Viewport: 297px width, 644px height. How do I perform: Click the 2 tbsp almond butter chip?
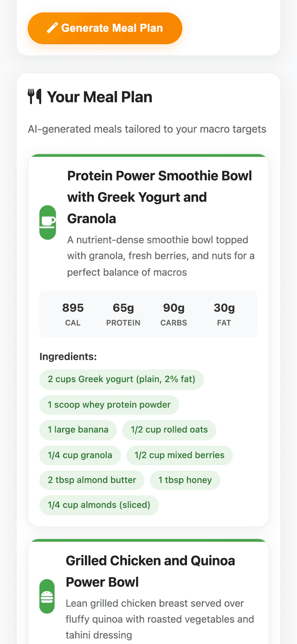pos(91,480)
